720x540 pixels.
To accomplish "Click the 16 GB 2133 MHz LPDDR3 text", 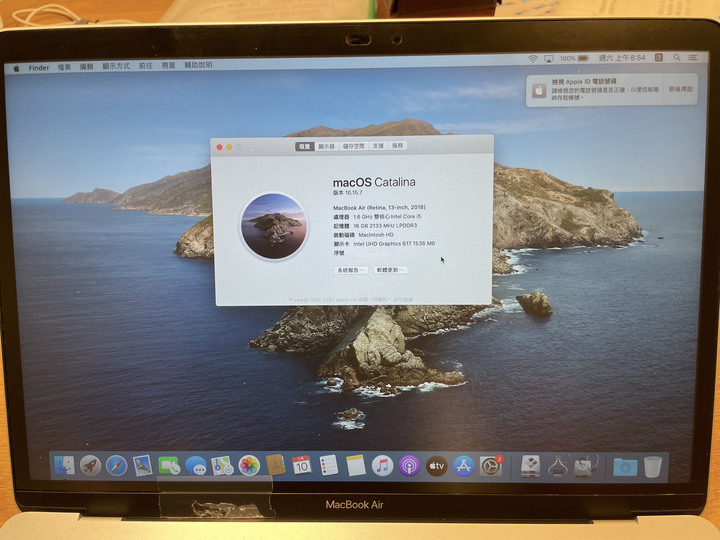I will [x=385, y=225].
